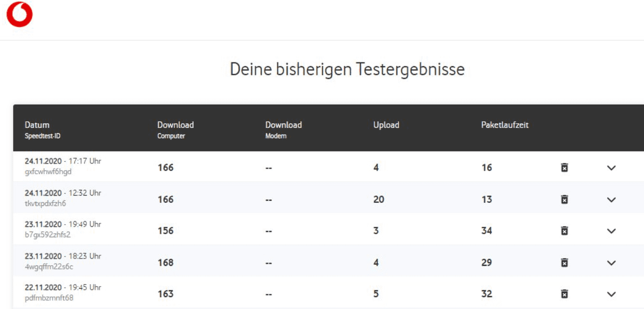Expand details for test tkvtxpdxfzh6

click(612, 200)
